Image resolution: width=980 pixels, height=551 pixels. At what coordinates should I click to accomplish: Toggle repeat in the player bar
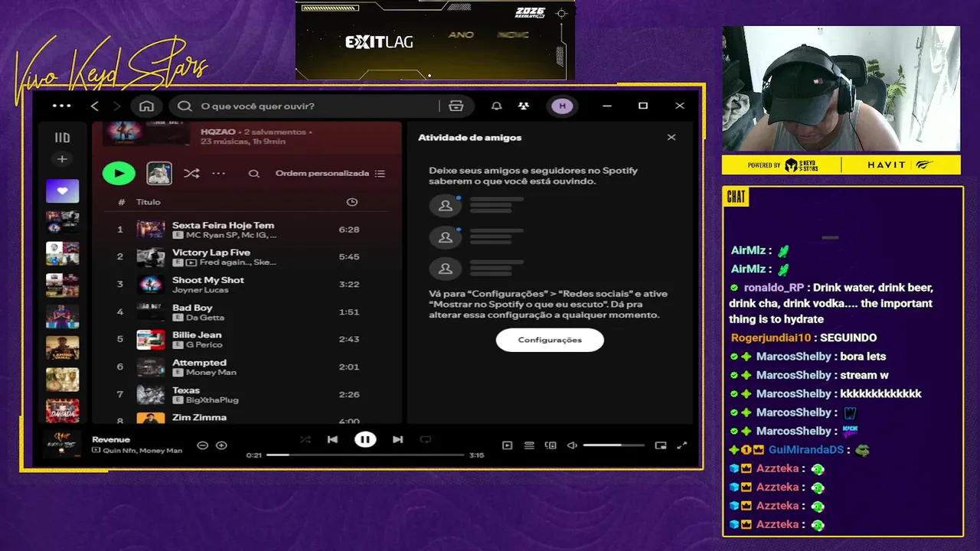point(426,439)
